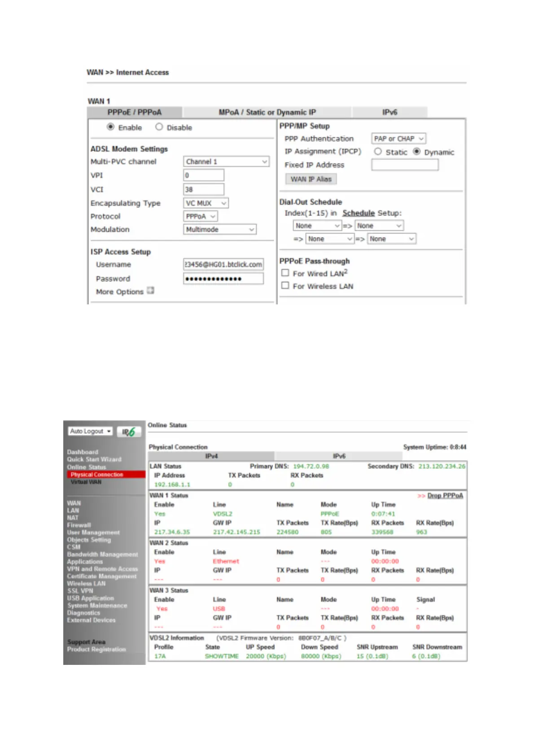The height and width of the screenshot is (756, 534).
Task: Open the Modulation Multimode dropdown
Action: click(220, 229)
